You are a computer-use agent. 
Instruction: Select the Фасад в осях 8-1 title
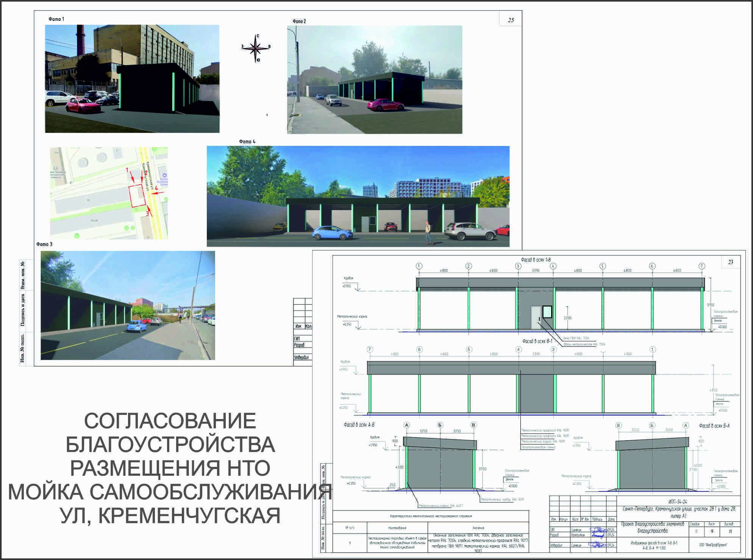(x=537, y=341)
